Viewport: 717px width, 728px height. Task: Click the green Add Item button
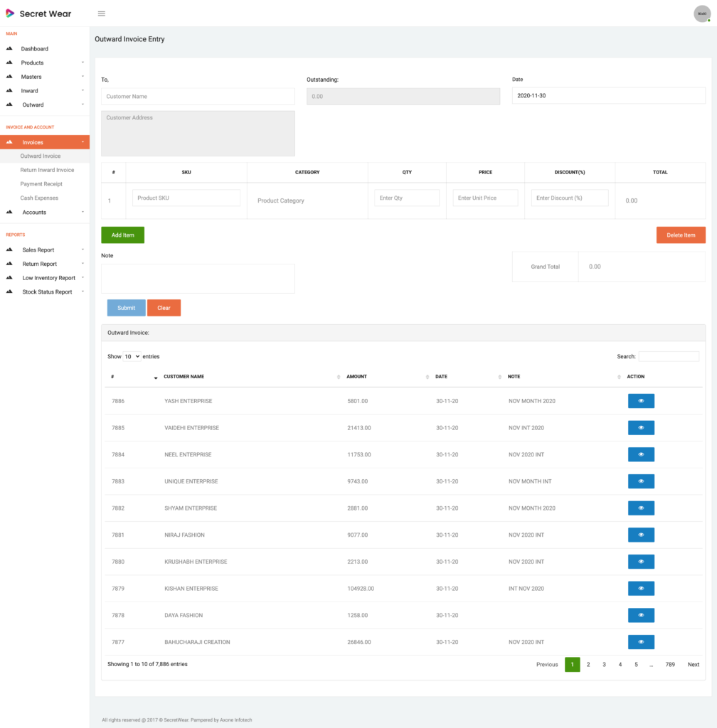pyautogui.click(x=122, y=235)
